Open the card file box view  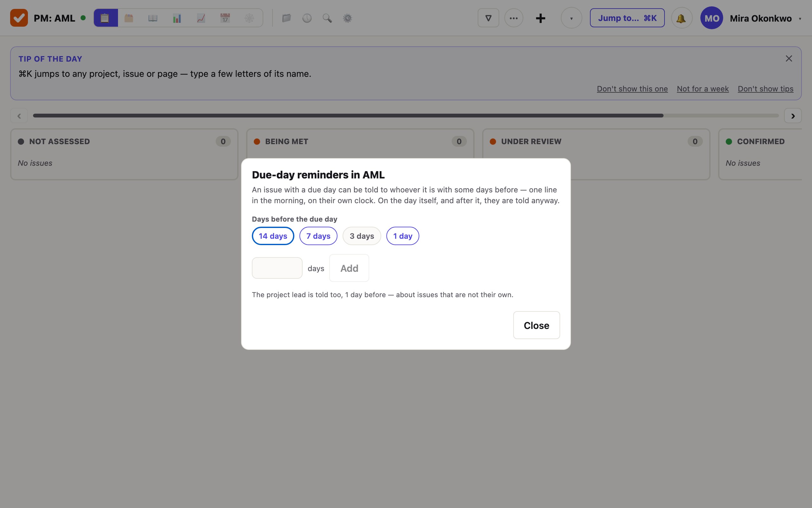[x=129, y=18]
